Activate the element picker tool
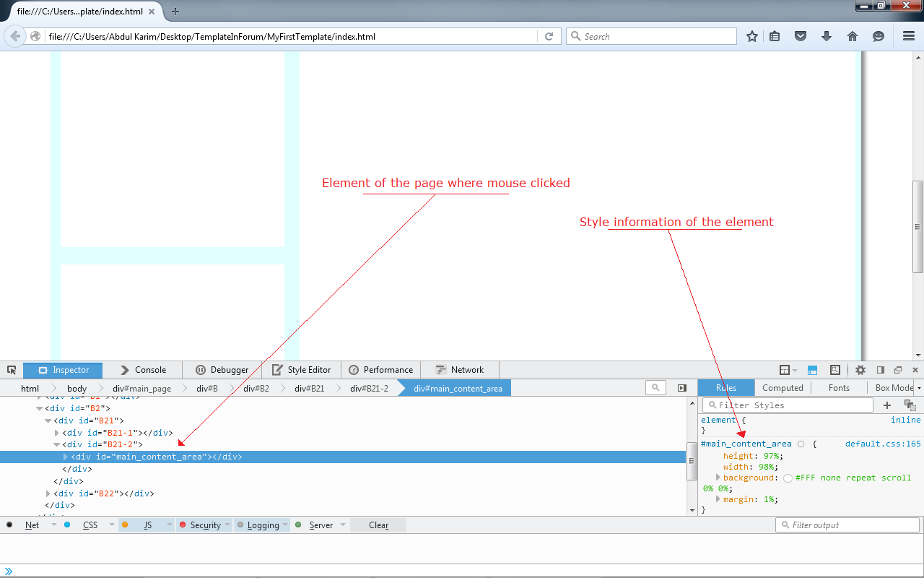This screenshot has height=578, width=924. click(x=12, y=370)
